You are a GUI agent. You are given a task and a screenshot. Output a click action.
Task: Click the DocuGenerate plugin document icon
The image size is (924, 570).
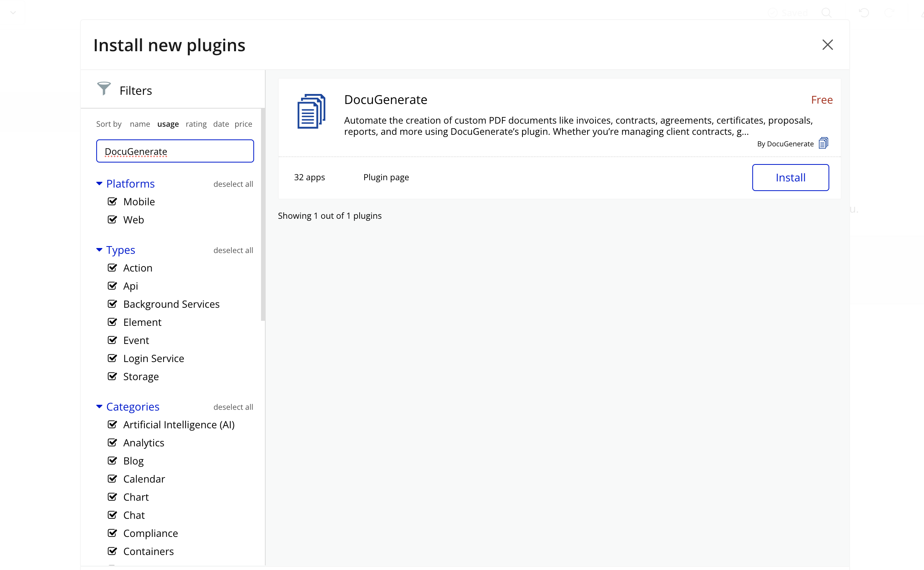click(x=311, y=111)
